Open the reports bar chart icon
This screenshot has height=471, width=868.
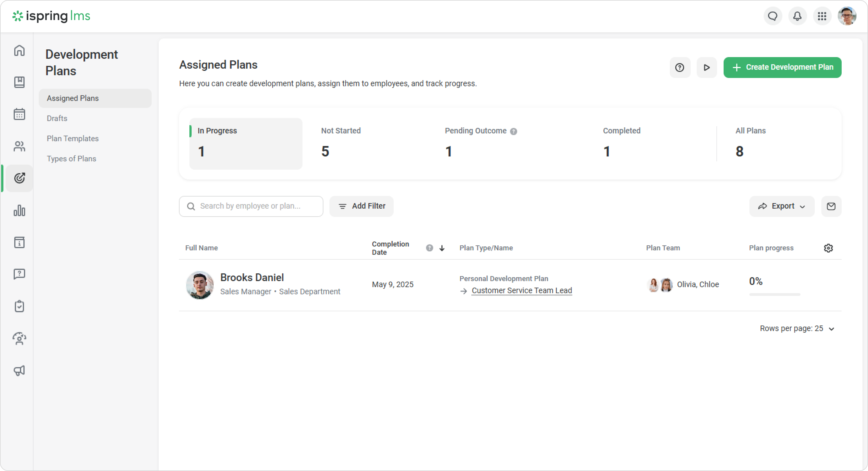(19, 211)
